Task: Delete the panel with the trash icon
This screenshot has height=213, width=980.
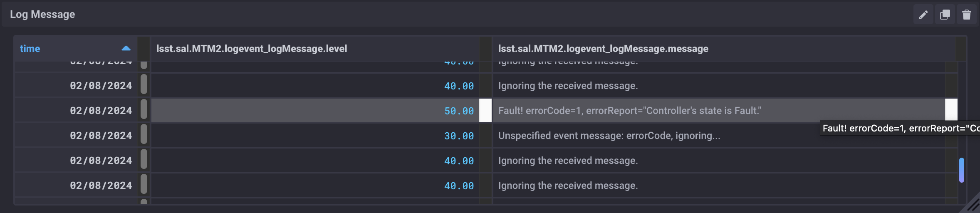Action: click(x=966, y=15)
